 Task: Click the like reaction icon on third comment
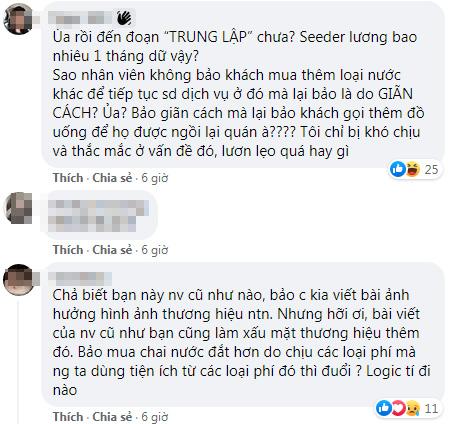click(x=384, y=408)
